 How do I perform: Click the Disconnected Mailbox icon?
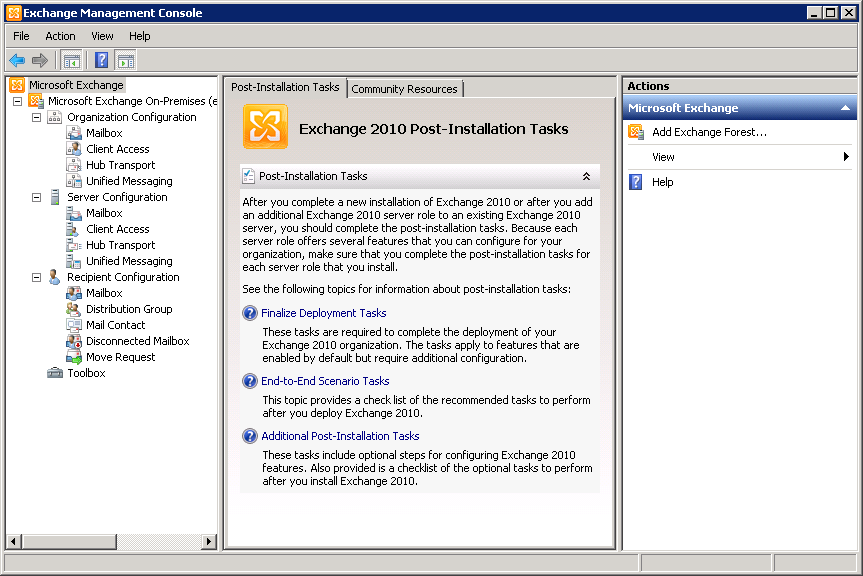coord(74,341)
